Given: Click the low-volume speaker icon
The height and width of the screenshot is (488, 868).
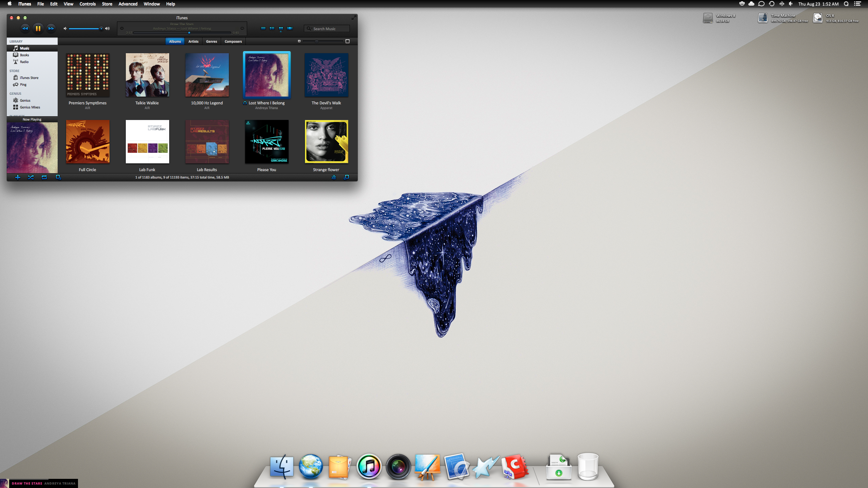Looking at the screenshot, I should pyautogui.click(x=65, y=28).
